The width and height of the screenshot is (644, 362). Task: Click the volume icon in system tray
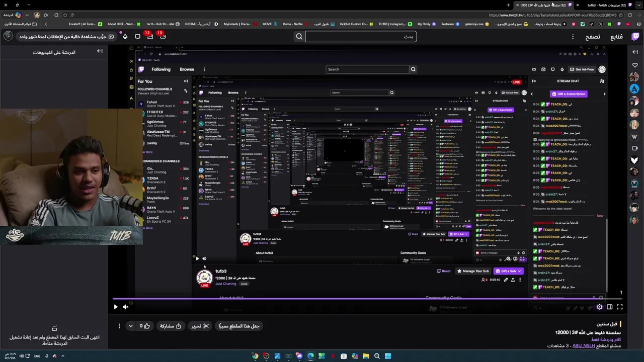click(21, 356)
